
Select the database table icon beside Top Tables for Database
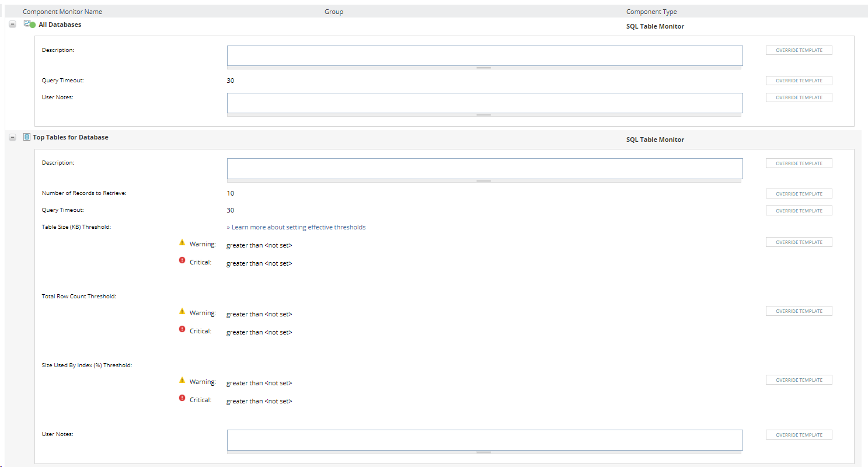pyautogui.click(x=27, y=137)
